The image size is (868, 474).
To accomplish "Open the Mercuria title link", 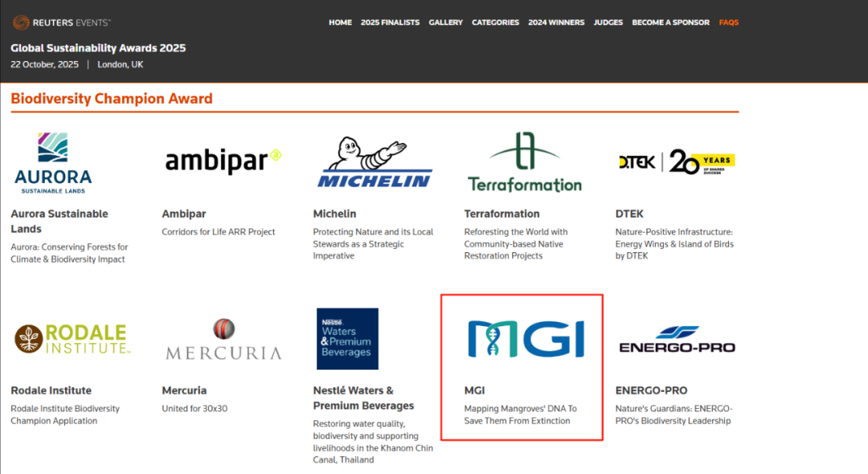I will [x=184, y=390].
